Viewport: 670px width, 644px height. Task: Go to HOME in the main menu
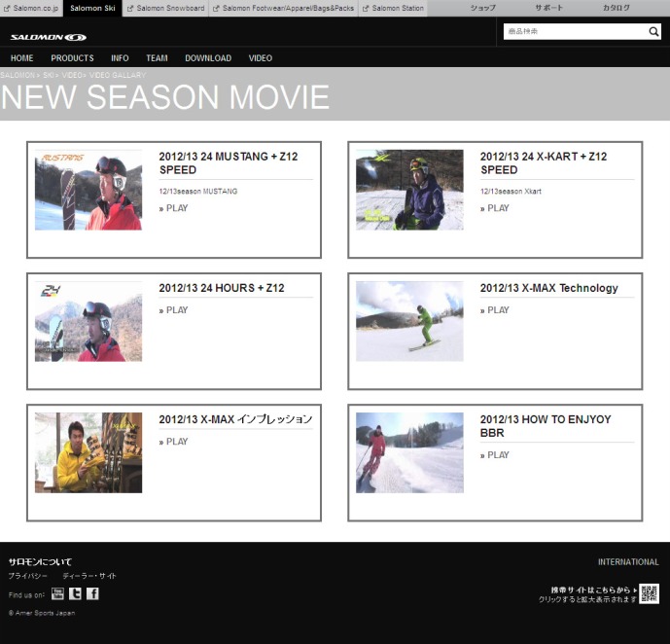pos(21,58)
